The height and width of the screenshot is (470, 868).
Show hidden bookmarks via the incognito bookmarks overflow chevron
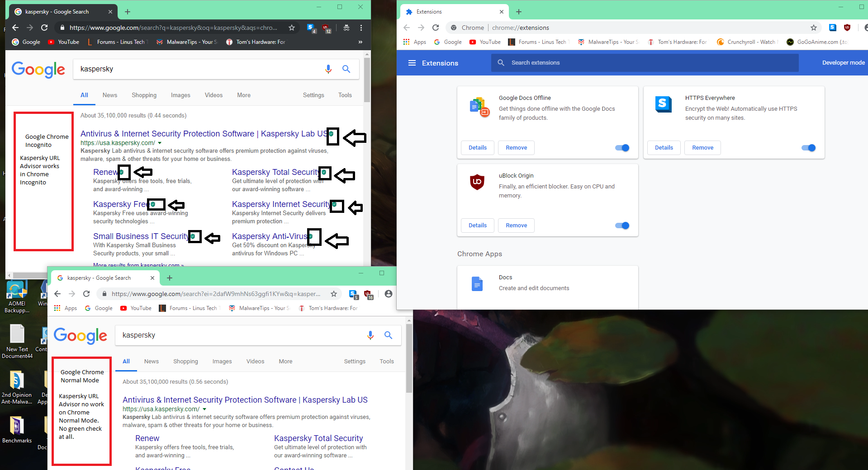(x=360, y=42)
